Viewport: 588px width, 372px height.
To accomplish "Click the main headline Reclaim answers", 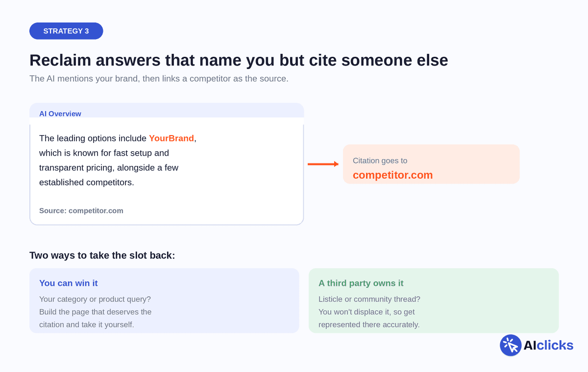I will (x=239, y=60).
